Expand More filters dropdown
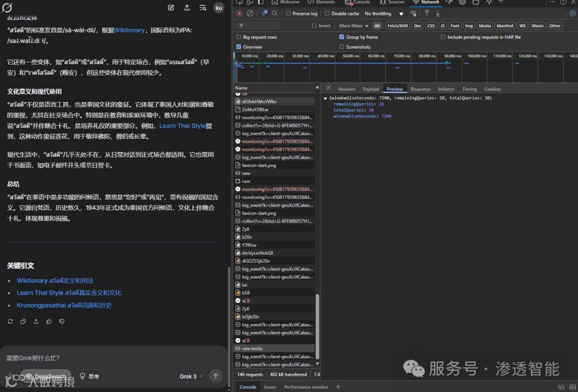 pos(354,26)
